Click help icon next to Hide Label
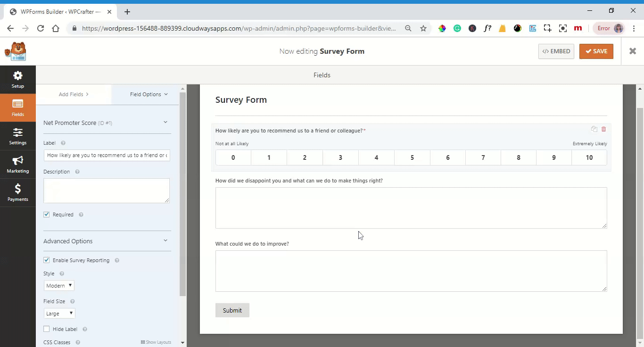 (85, 329)
